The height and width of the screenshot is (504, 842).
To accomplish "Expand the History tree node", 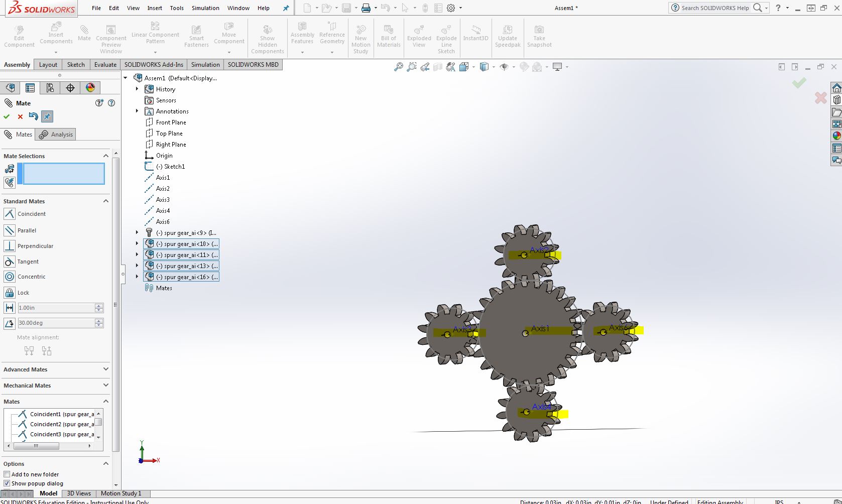I will pos(137,89).
